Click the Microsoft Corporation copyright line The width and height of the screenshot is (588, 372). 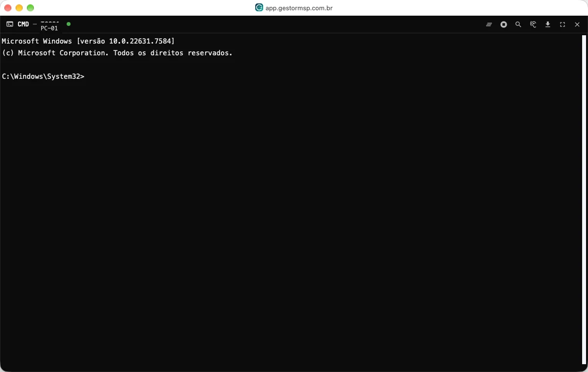(x=117, y=53)
